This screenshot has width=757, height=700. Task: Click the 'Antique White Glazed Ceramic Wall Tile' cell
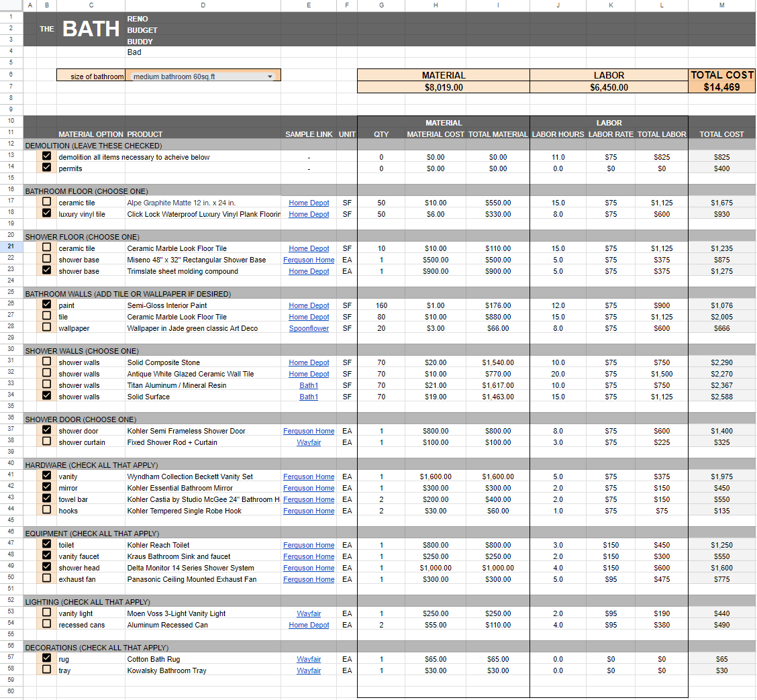point(203,374)
